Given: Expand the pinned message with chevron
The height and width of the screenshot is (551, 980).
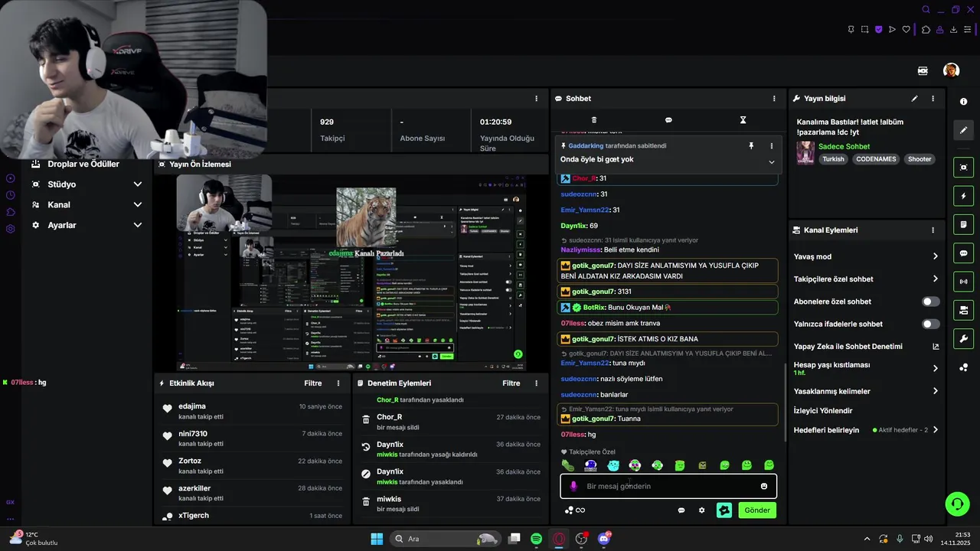Looking at the screenshot, I should coord(771,162).
